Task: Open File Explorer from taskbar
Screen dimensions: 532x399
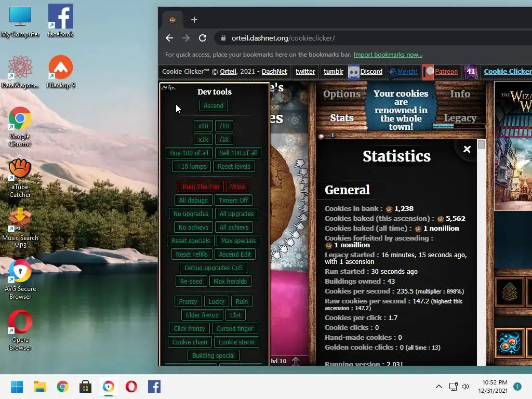Action: coord(39,387)
